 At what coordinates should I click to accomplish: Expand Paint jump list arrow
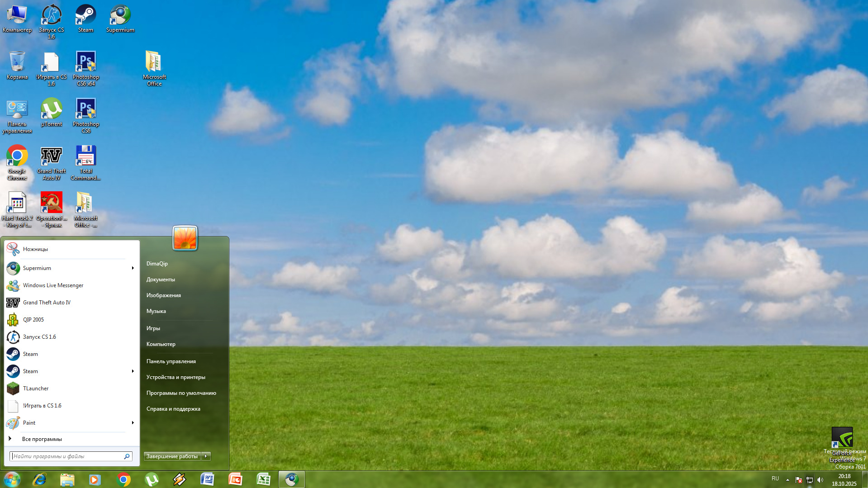(133, 423)
